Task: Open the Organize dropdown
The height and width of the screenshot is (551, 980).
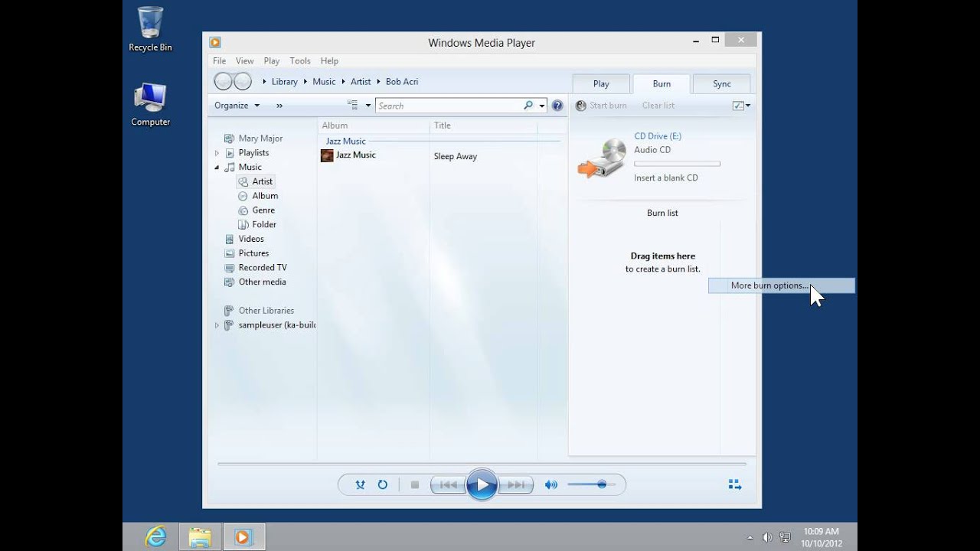Action: [237, 106]
